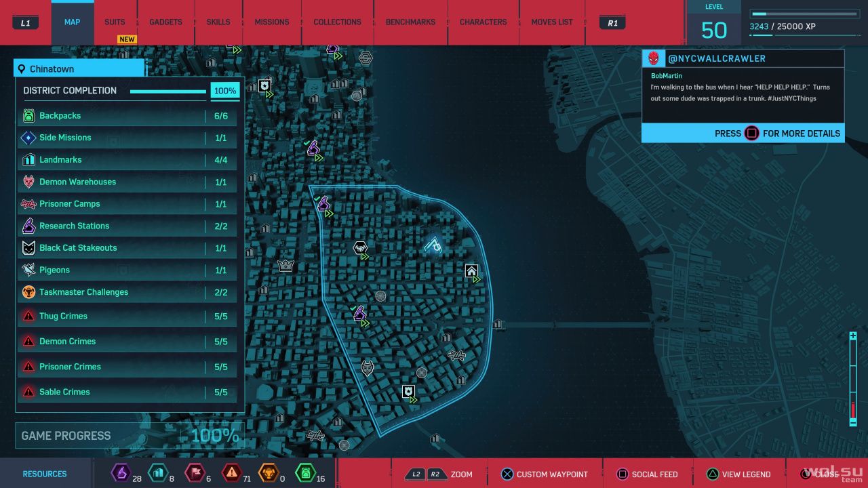Go to the Missions tab
This screenshot has width=868, height=488.
(x=272, y=22)
